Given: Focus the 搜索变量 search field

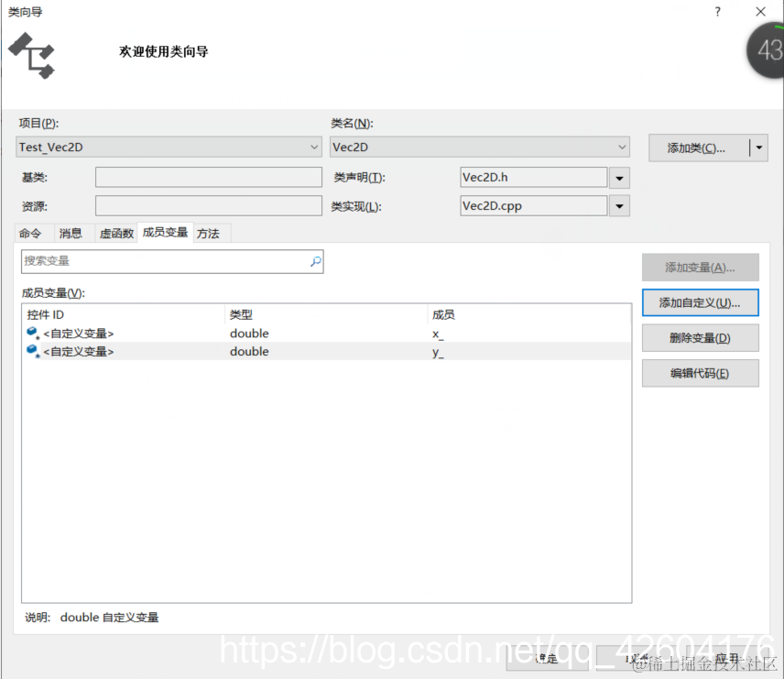Looking at the screenshot, I should coord(172,261).
